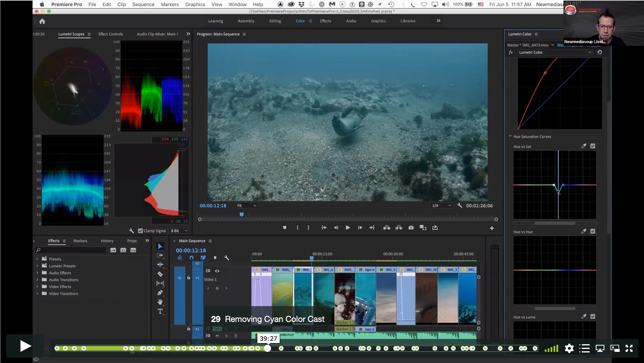The height and width of the screenshot is (363, 644).
Task: Click Go to Out point button
Action: pos(372,228)
